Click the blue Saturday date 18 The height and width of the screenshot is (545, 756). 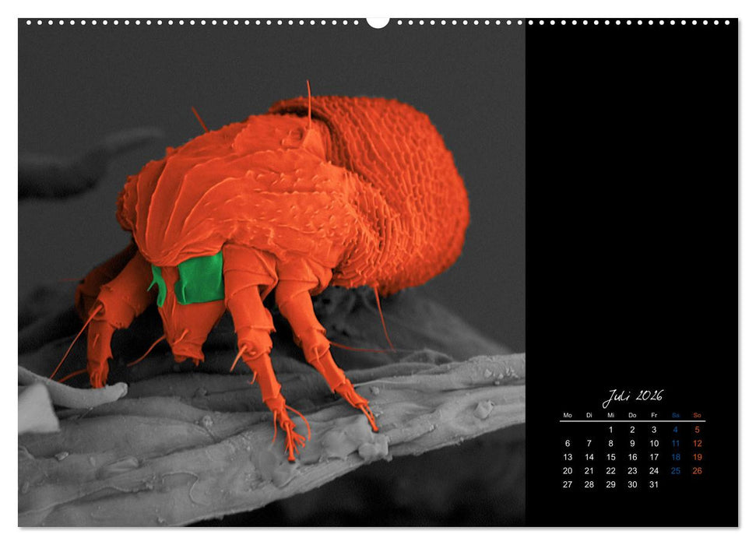click(676, 457)
